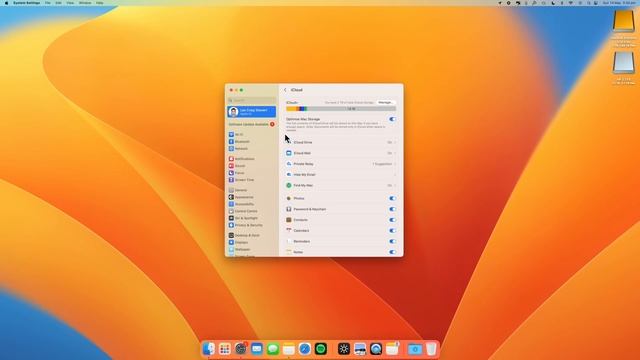640x360 pixels.
Task: Open the System Settings menu
Action: [x=27, y=3]
